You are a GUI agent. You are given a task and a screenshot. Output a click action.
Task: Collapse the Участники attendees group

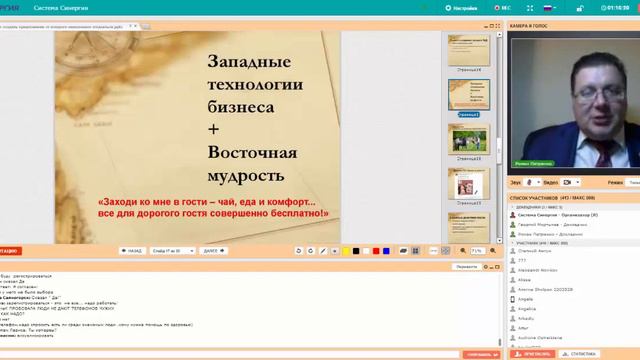512,243
